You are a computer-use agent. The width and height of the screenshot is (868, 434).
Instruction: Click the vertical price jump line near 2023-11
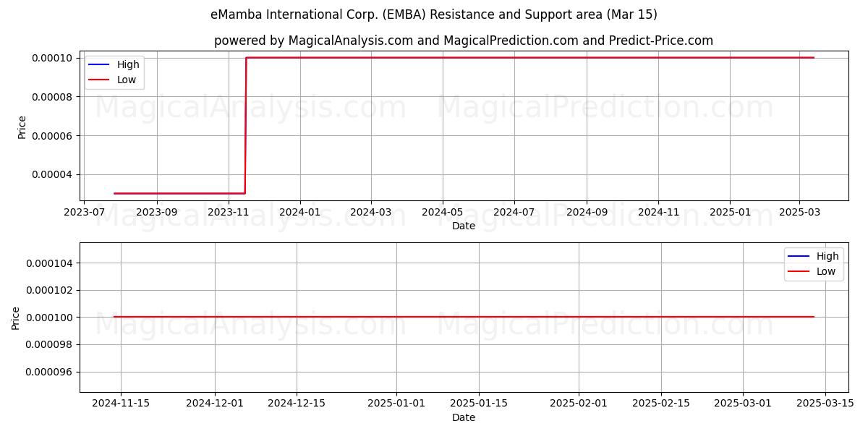pyautogui.click(x=245, y=125)
